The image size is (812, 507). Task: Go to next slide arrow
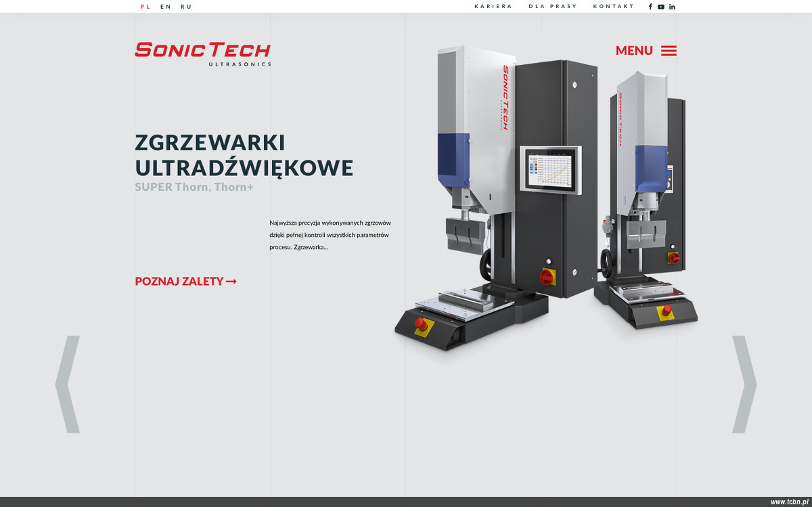(x=744, y=384)
